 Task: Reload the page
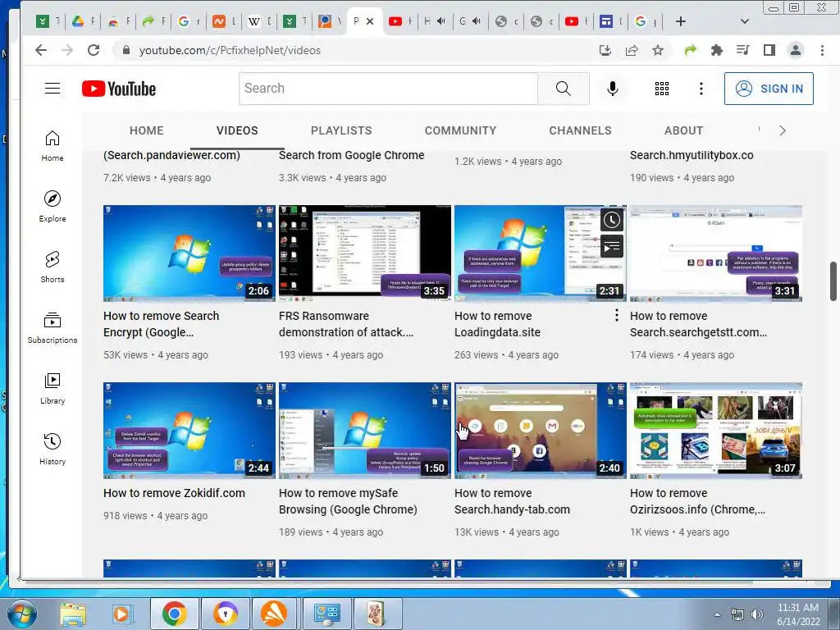point(94,50)
